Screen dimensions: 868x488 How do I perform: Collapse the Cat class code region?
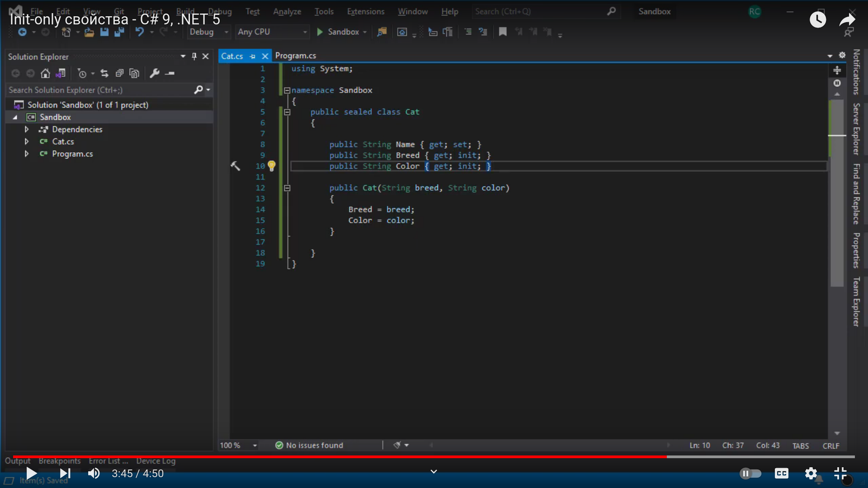[x=287, y=112]
